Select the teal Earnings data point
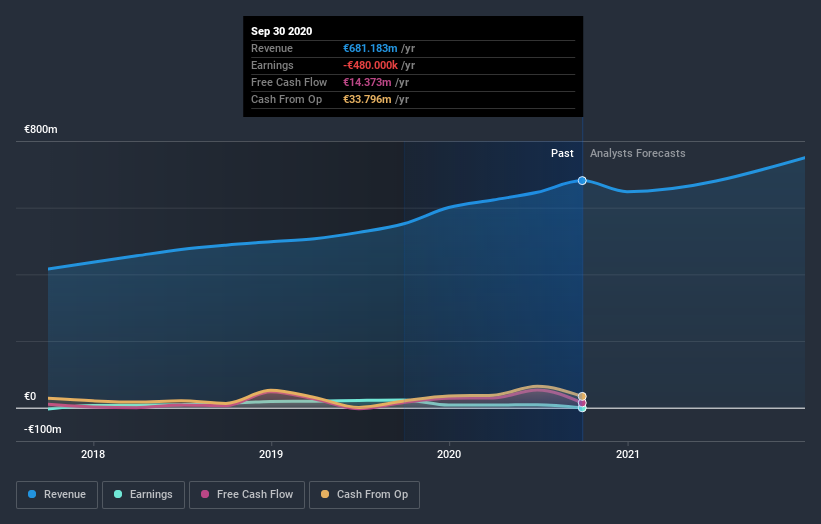Viewport: 821px width, 524px height. (x=582, y=408)
